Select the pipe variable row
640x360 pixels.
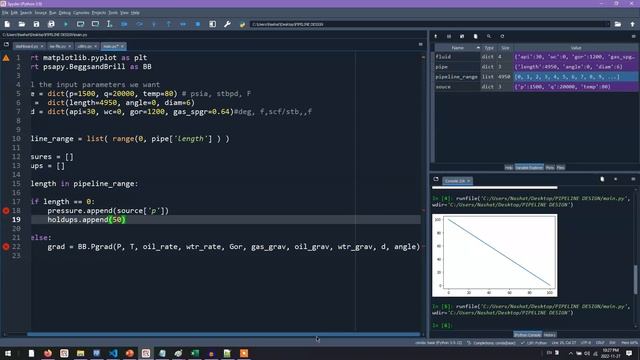point(536,67)
